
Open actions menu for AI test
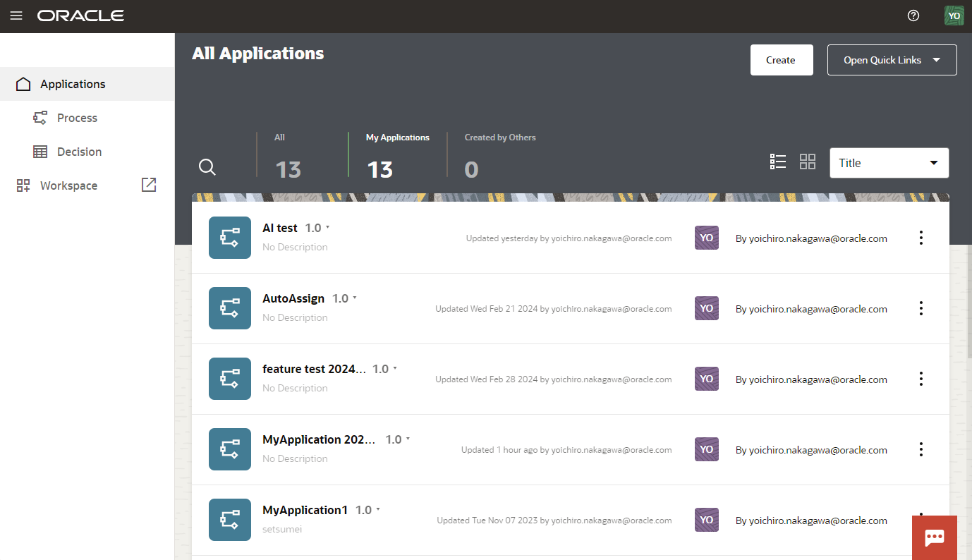tap(921, 238)
